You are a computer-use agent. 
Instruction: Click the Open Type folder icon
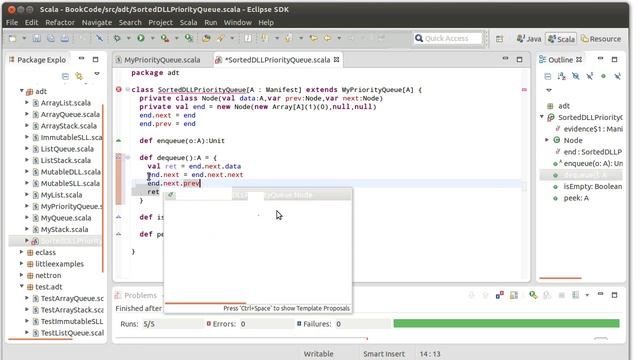pyautogui.click(x=206, y=38)
